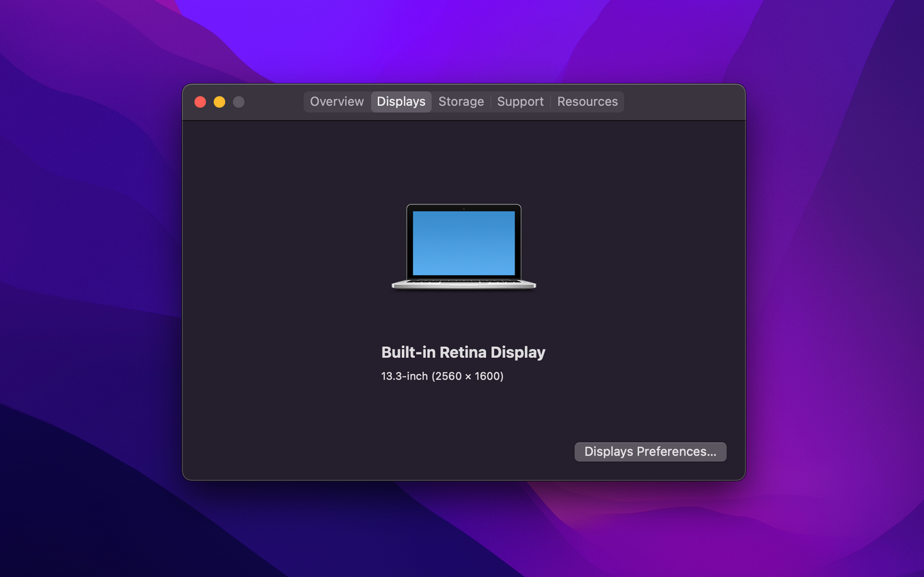
Task: Select the Built-in Retina Display title text
Action: 464,352
